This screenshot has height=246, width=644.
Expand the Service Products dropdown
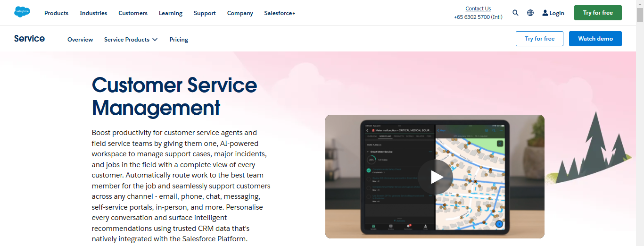click(131, 40)
